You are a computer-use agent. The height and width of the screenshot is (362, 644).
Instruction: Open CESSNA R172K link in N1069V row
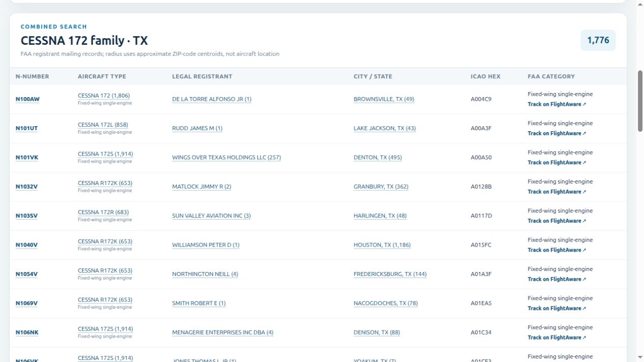(x=105, y=299)
